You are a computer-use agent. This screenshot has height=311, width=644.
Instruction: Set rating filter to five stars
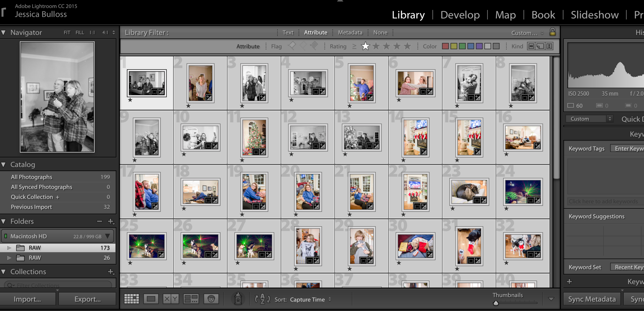[407, 46]
